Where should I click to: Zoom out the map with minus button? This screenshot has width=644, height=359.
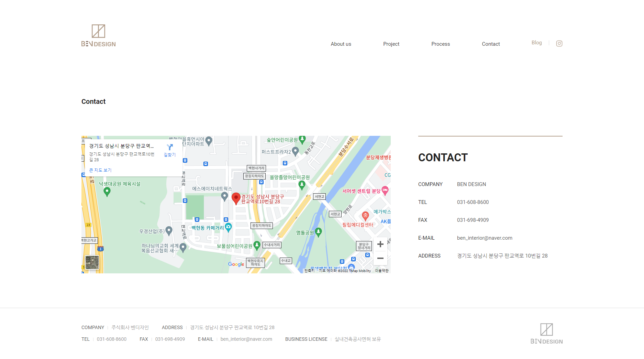tap(380, 258)
